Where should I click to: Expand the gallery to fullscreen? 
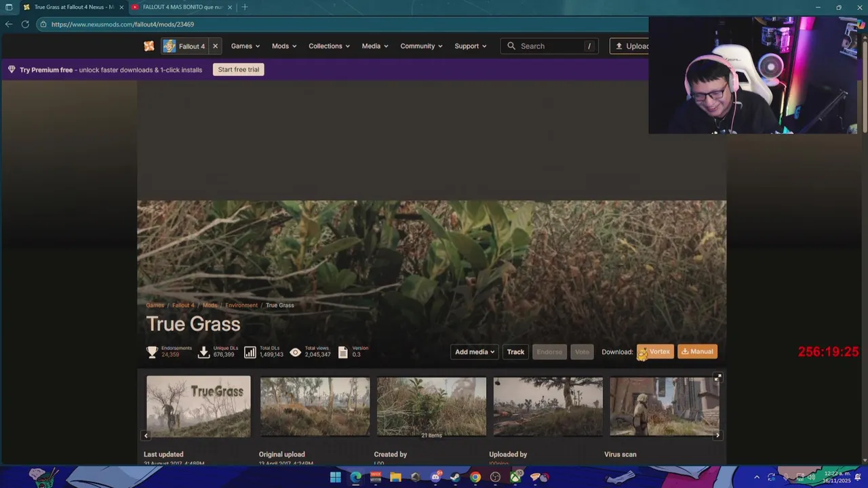tap(717, 378)
